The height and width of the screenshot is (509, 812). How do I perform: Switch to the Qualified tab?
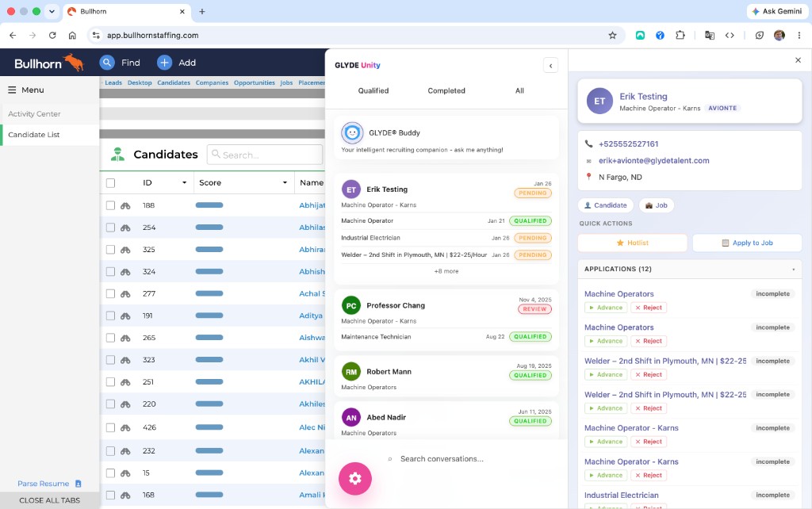(x=373, y=90)
